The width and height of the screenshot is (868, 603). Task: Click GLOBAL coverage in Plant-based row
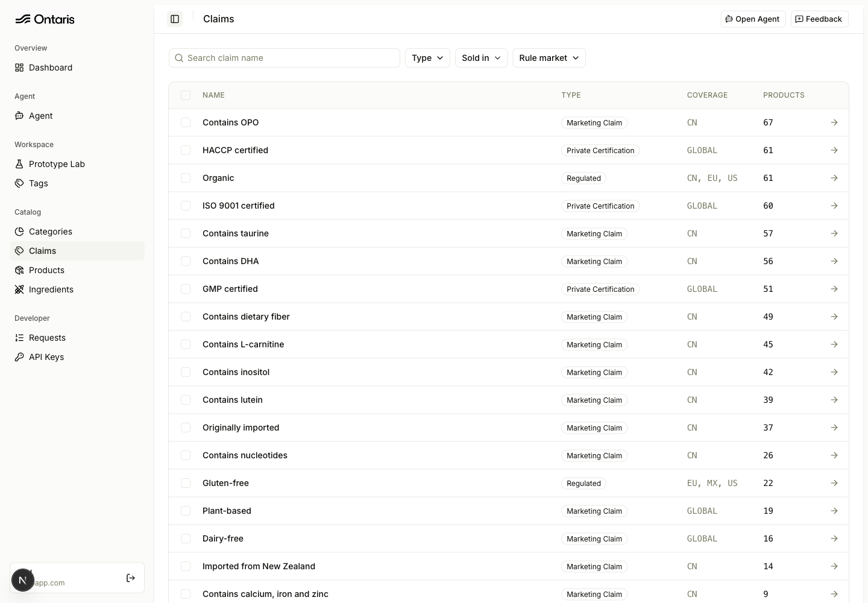[x=702, y=511]
